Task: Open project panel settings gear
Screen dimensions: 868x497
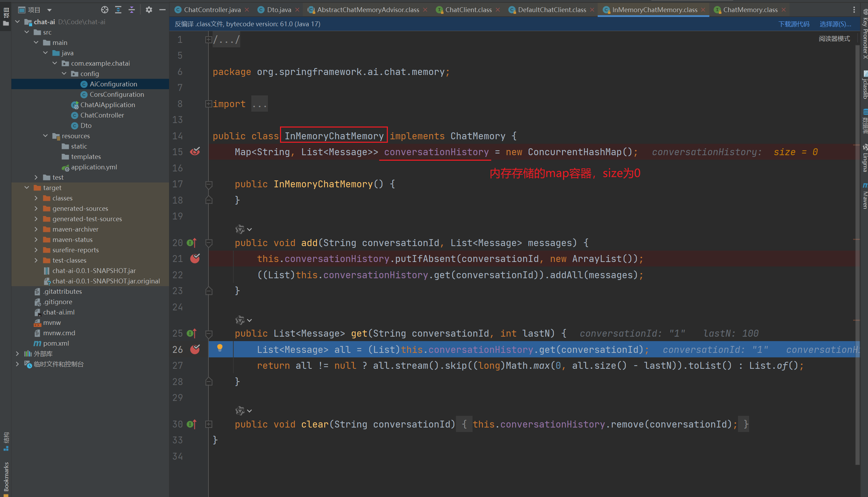Action: [149, 10]
